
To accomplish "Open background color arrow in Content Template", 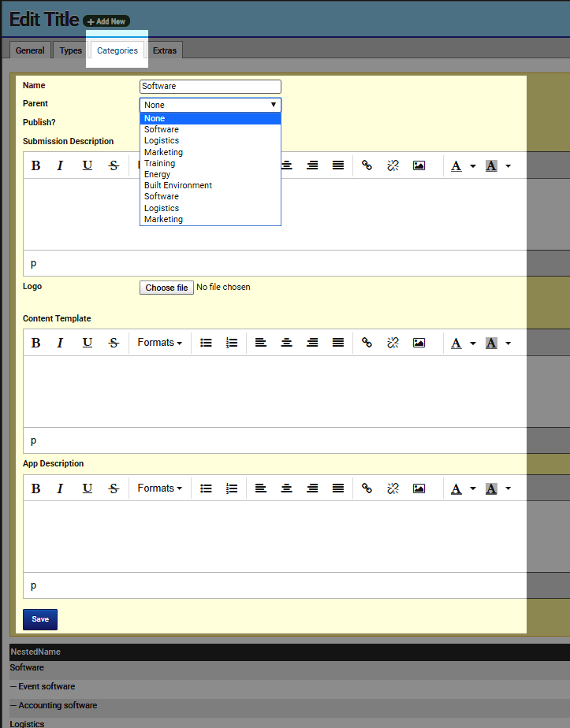I will click(509, 343).
